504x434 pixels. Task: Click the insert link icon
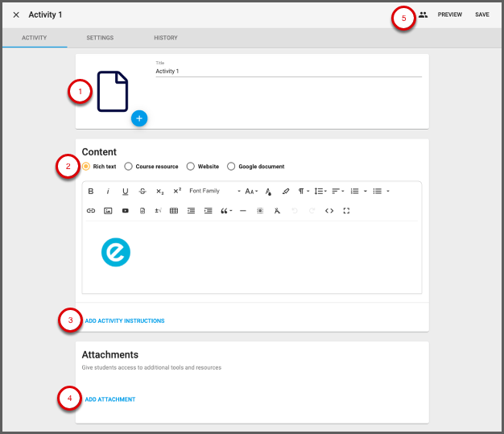coord(91,211)
